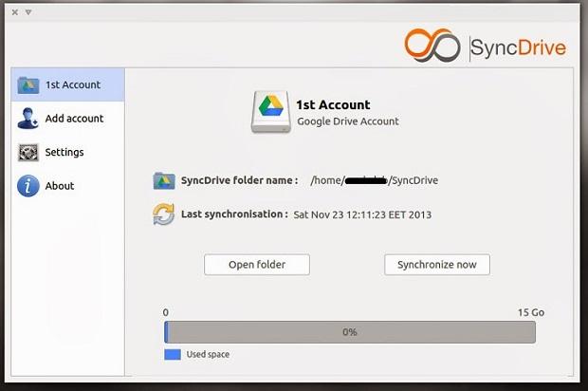Click the SyncDrive infinity logo
Screen dimensions: 588x391
pos(432,46)
